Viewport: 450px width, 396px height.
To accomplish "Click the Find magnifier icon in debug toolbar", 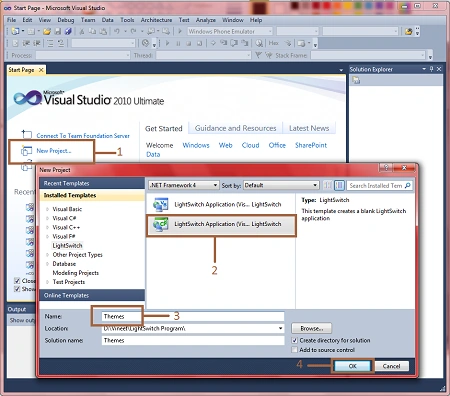I will tap(259, 43).
